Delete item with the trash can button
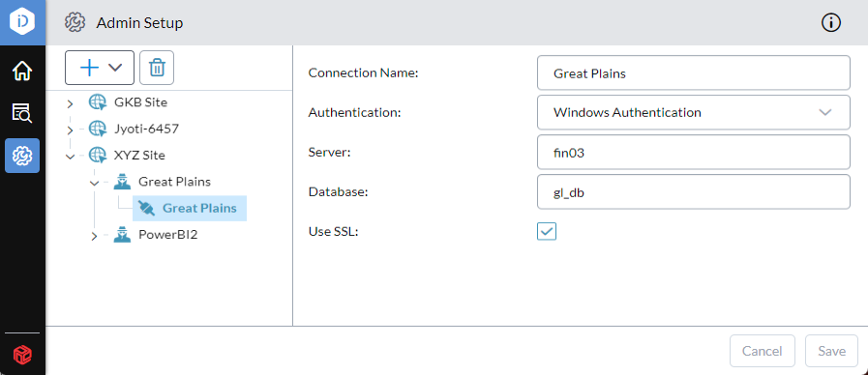 (157, 68)
